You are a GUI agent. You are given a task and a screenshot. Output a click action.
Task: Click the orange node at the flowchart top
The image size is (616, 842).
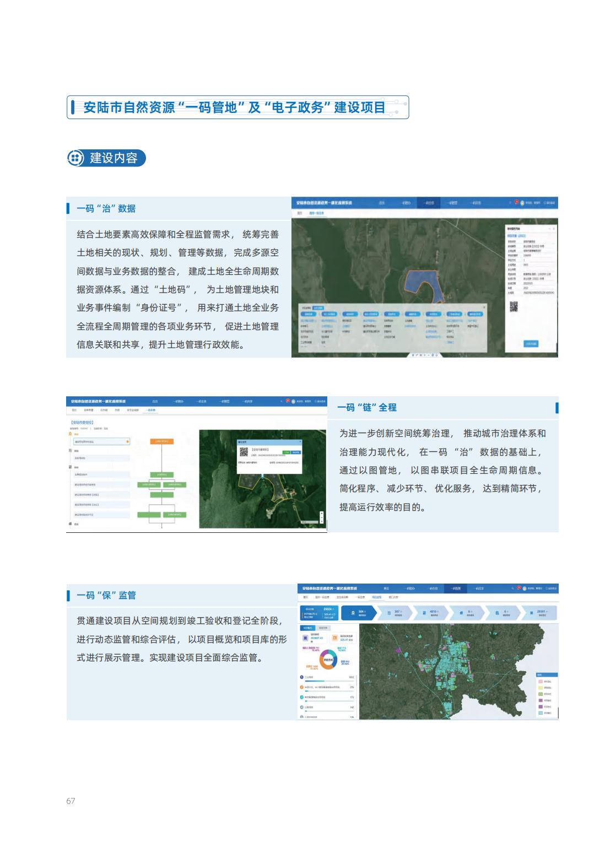pos(162,441)
